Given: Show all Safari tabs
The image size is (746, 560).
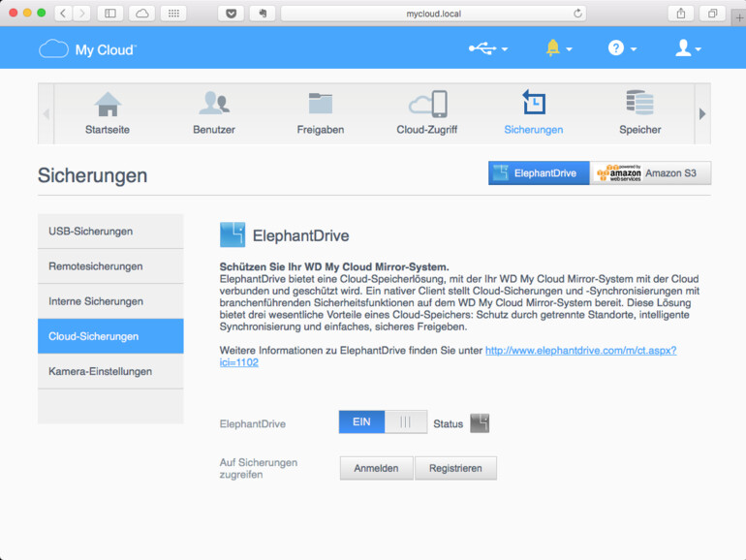Looking at the screenshot, I should (712, 14).
